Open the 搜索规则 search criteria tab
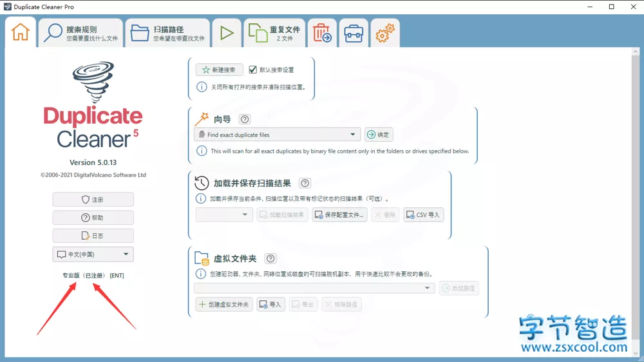 (81, 33)
